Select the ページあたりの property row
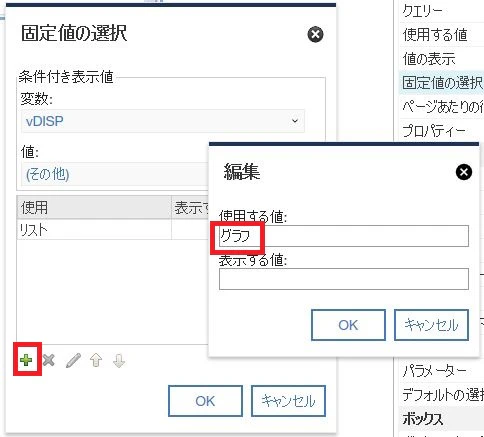This screenshot has width=484, height=437. pyautogui.click(x=442, y=106)
